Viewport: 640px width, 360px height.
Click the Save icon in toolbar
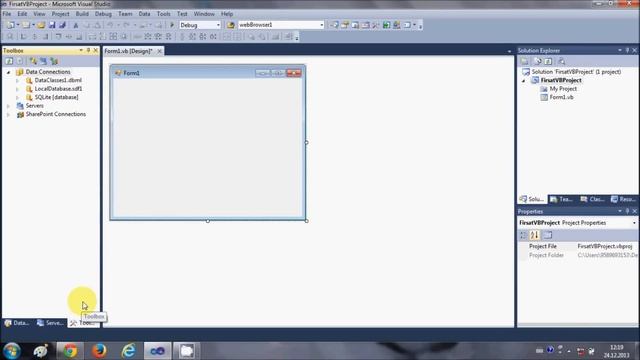coord(52,25)
